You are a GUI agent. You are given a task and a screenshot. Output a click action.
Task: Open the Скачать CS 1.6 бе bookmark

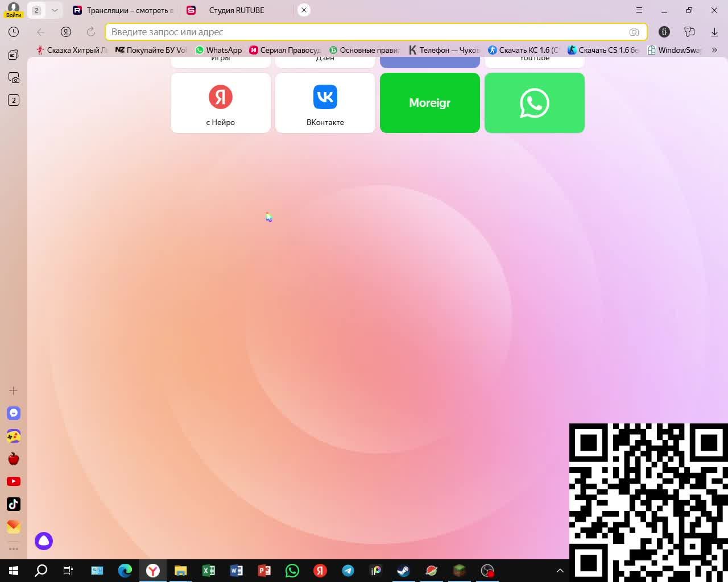point(604,50)
